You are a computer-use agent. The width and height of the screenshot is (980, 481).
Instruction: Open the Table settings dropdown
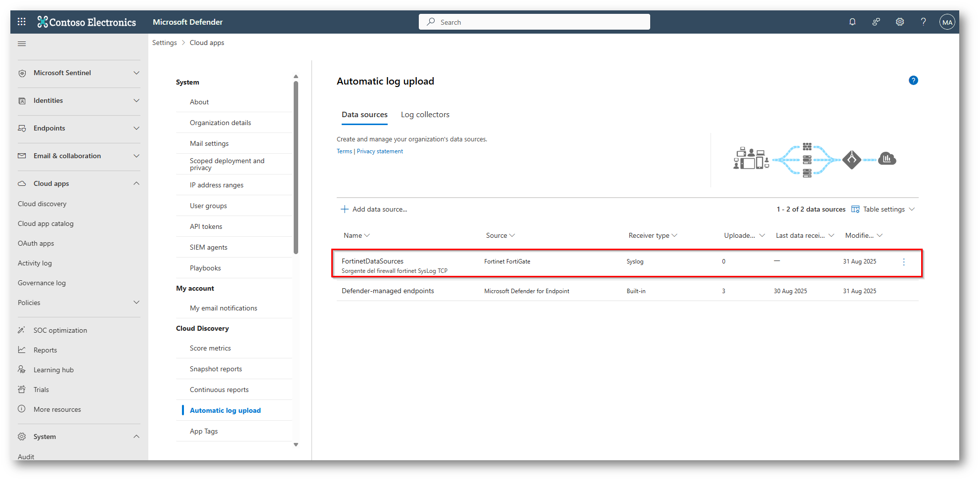(884, 209)
